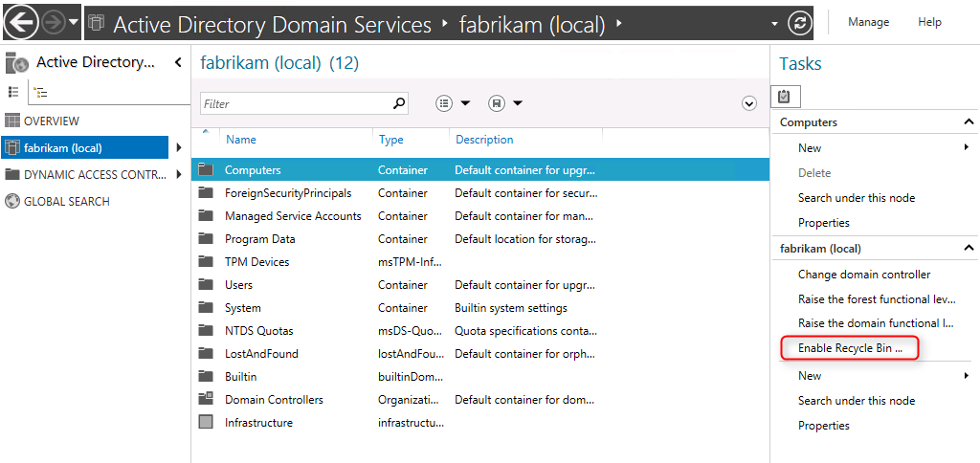Screen dimensions: 980x463
Task: Refresh the Active Directory view
Action: pos(799,22)
